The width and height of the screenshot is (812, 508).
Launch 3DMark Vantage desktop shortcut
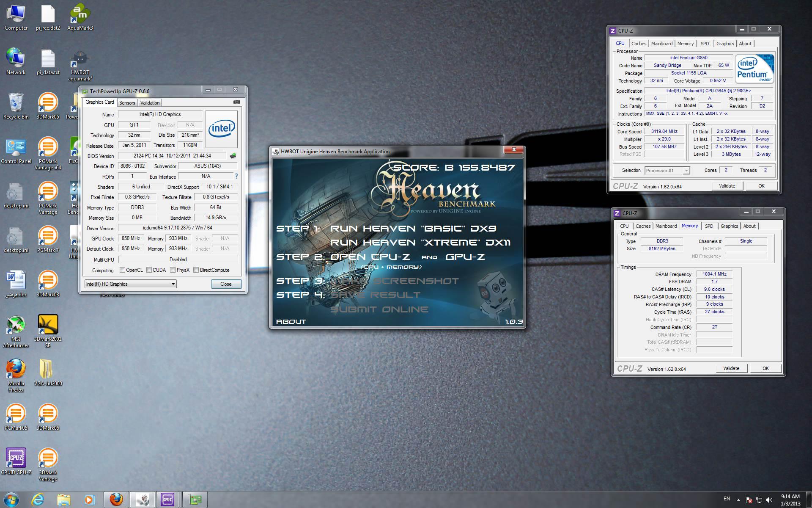(x=48, y=465)
